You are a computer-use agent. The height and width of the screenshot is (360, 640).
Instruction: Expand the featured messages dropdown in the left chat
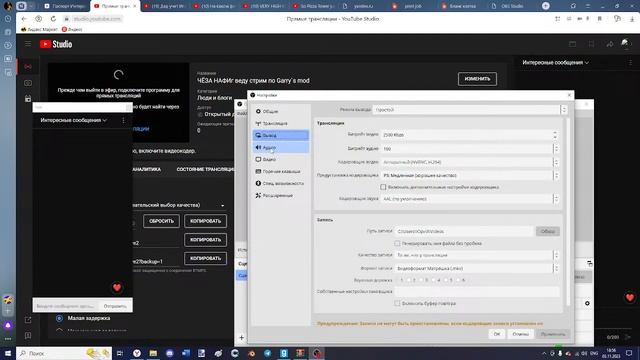tap(73, 120)
